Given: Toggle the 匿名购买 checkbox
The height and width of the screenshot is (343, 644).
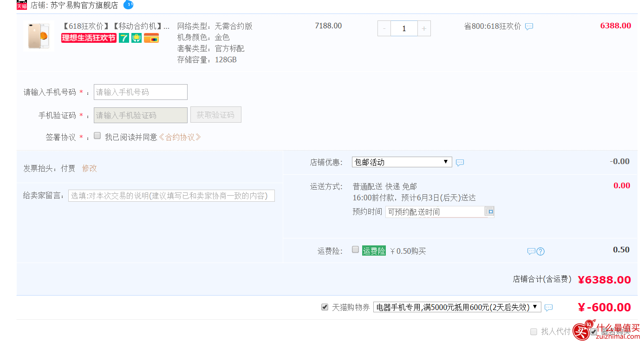Looking at the screenshot, I should coord(594,332).
